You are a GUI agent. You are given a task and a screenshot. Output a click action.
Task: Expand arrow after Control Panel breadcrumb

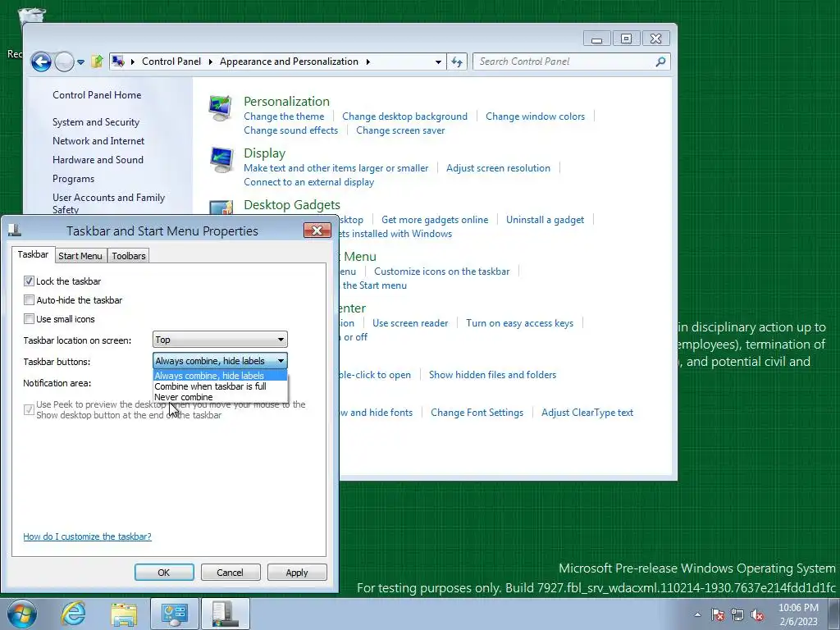click(210, 62)
